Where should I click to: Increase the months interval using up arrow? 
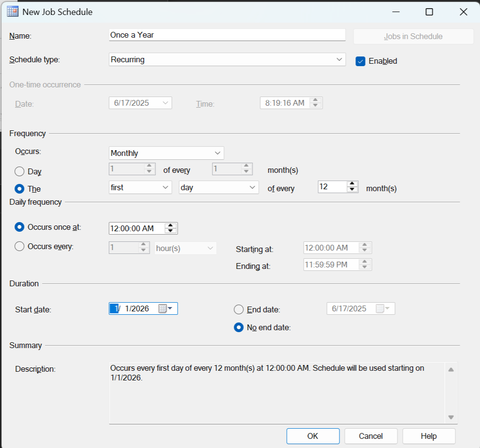[353, 184]
